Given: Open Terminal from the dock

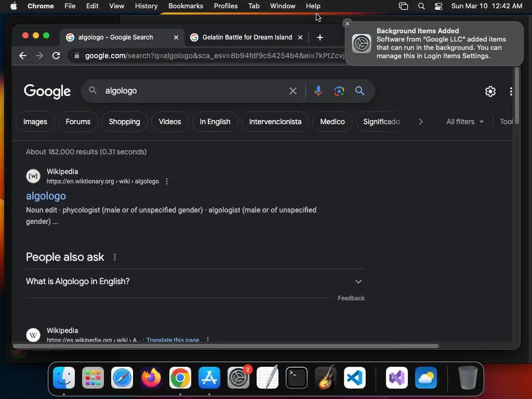Looking at the screenshot, I should [297, 378].
